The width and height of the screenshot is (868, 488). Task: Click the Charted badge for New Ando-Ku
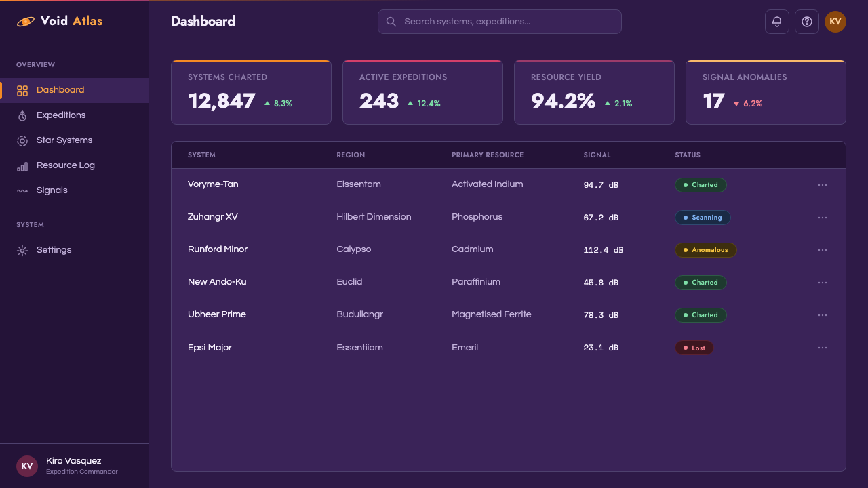point(701,283)
